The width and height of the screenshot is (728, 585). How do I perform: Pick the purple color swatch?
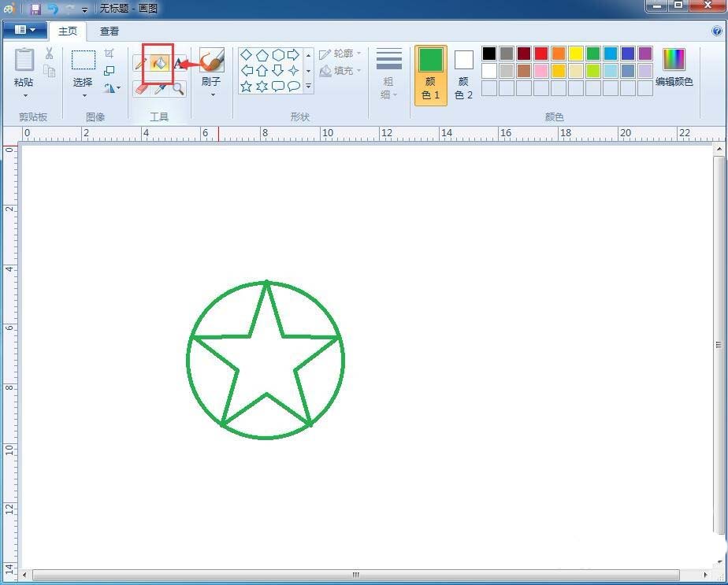point(645,54)
